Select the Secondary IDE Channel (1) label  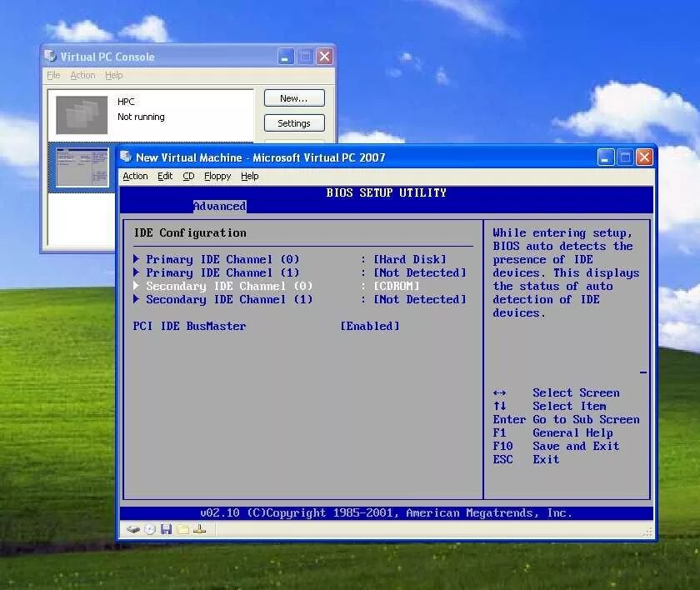229,299
